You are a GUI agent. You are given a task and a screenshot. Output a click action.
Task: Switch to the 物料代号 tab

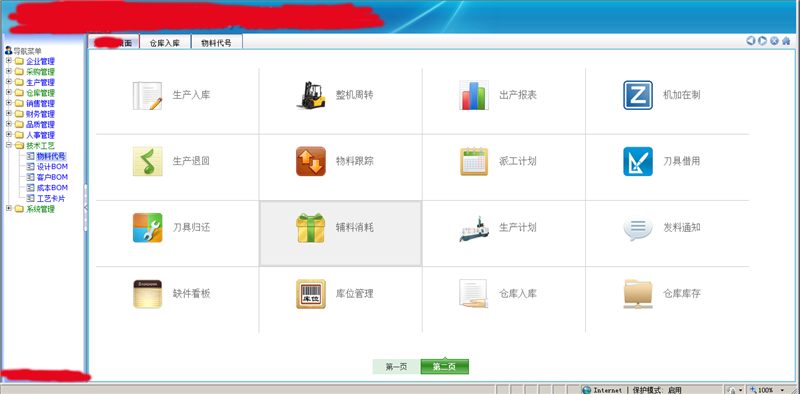(216, 43)
